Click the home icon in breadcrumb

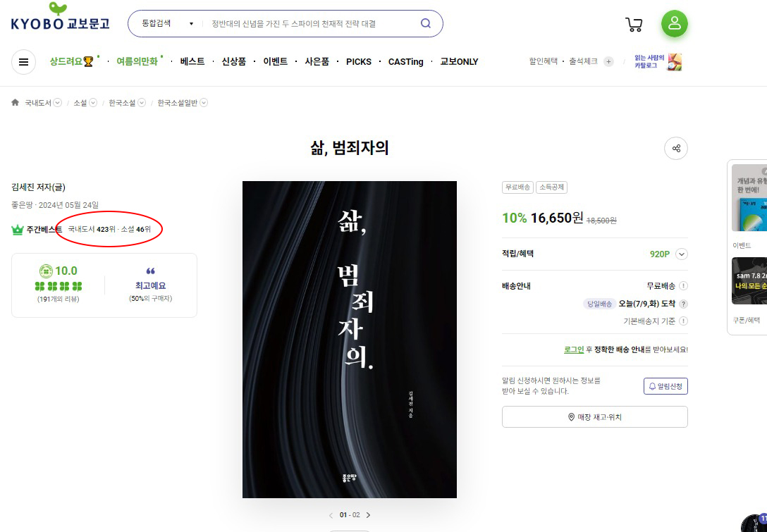click(16, 102)
